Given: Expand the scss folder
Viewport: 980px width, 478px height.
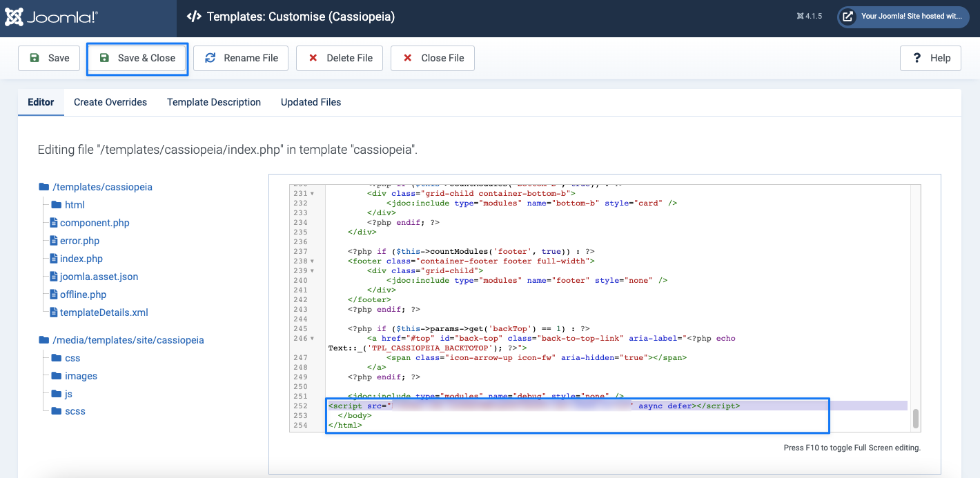Looking at the screenshot, I should (75, 411).
